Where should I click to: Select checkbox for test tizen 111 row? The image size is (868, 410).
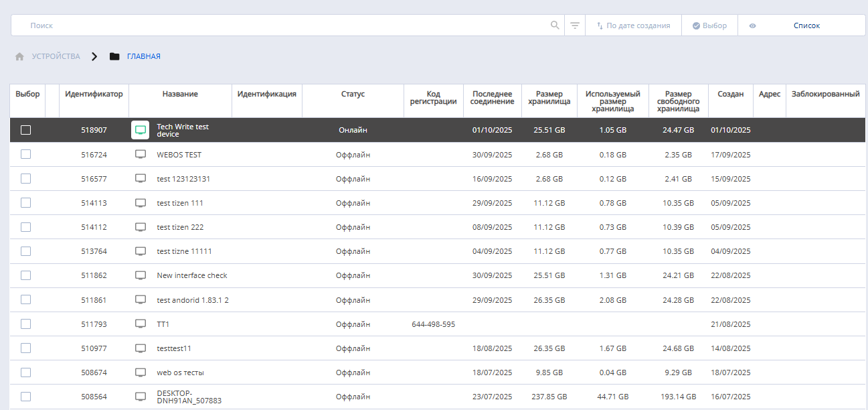click(25, 203)
